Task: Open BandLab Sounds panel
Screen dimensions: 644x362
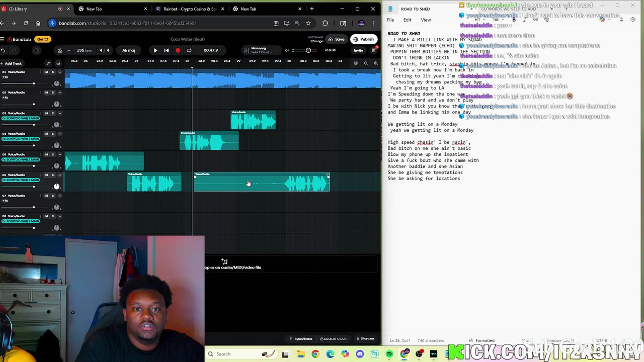Action: pos(334,339)
